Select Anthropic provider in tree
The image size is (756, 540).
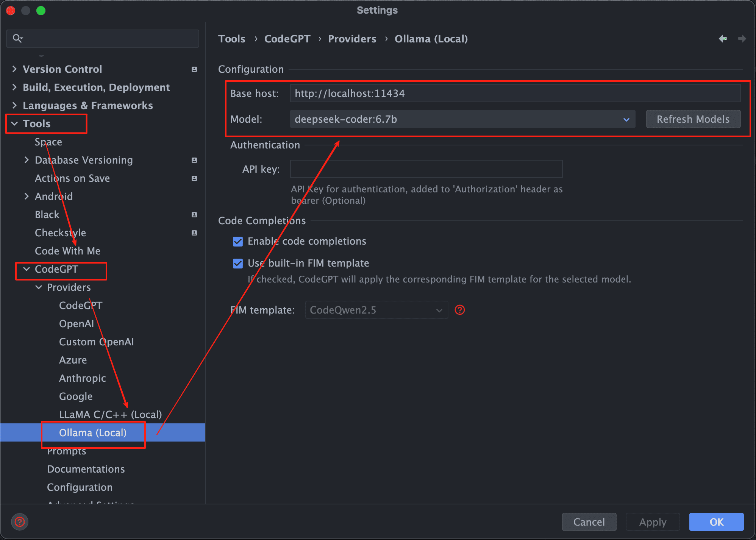click(x=83, y=378)
